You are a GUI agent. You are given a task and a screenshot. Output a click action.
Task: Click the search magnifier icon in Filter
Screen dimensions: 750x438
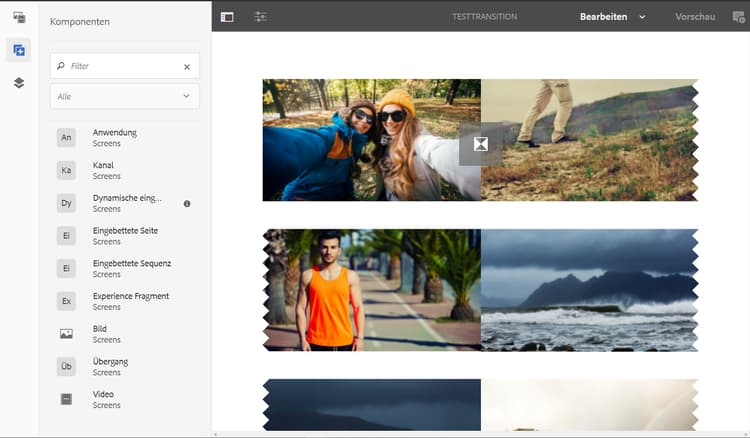[x=61, y=66]
